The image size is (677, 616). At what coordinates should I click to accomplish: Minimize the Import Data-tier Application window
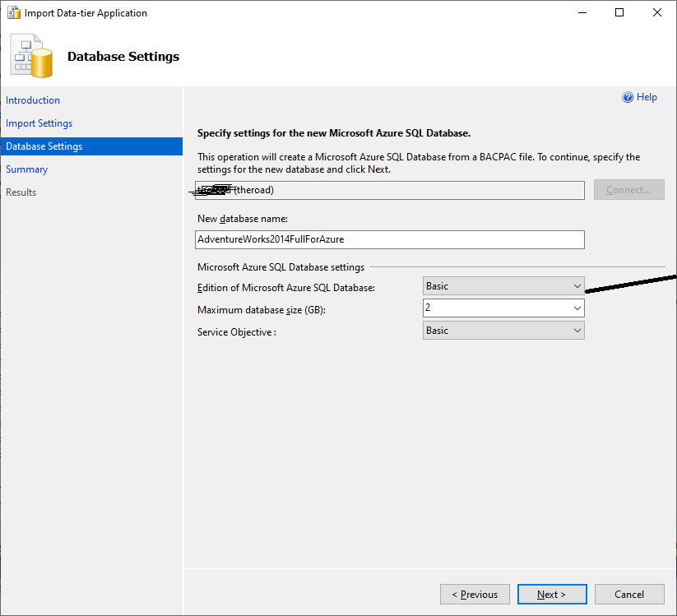(582, 12)
